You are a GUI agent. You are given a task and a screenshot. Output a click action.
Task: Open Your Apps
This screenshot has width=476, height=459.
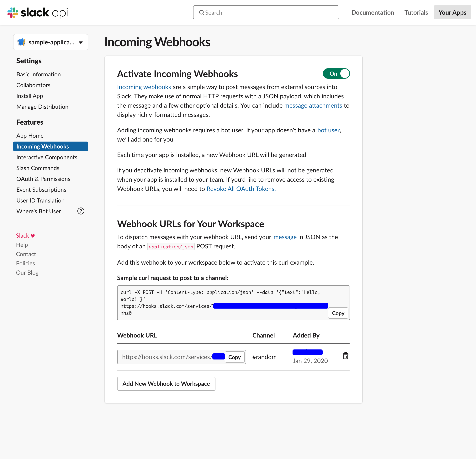click(452, 12)
